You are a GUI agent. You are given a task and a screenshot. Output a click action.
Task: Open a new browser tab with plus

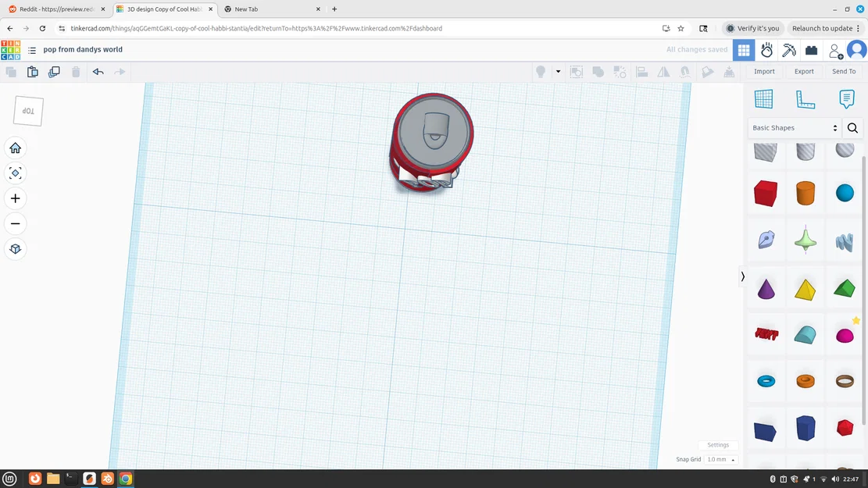click(x=334, y=9)
